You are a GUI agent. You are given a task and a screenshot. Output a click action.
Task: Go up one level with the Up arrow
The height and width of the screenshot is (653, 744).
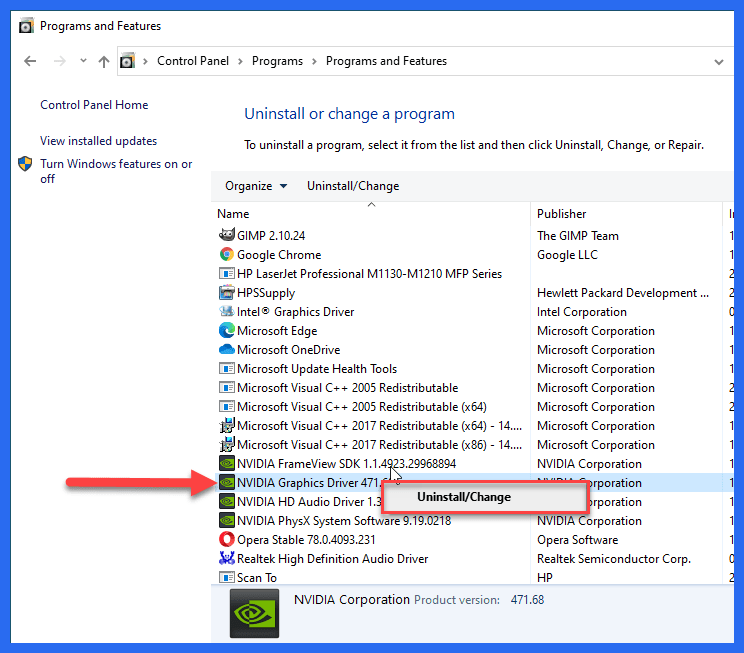click(x=104, y=62)
